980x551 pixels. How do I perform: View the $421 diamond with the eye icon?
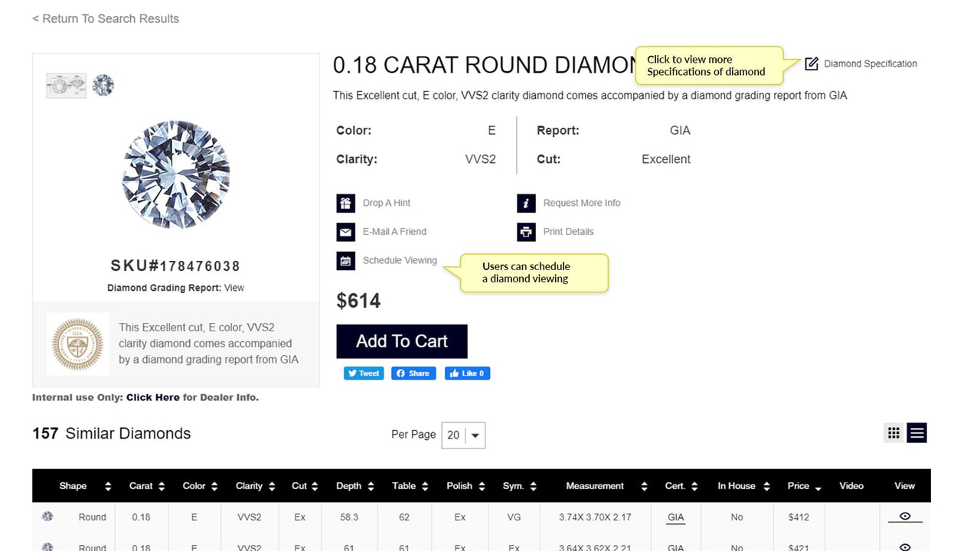point(905,546)
